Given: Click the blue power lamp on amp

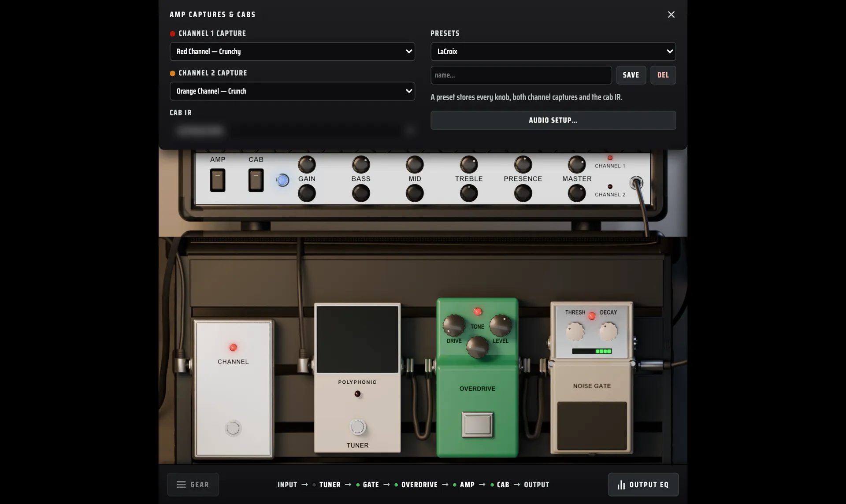Looking at the screenshot, I should (x=282, y=180).
